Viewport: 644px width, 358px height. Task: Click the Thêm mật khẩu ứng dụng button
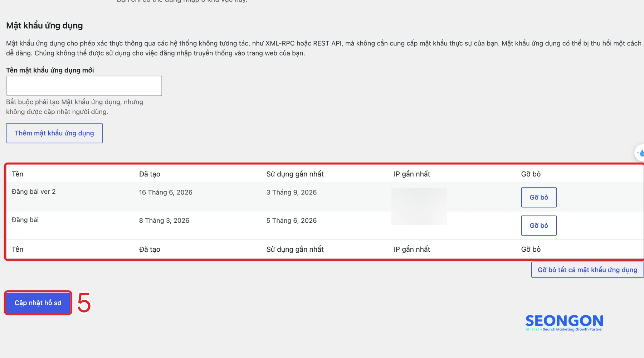click(54, 133)
